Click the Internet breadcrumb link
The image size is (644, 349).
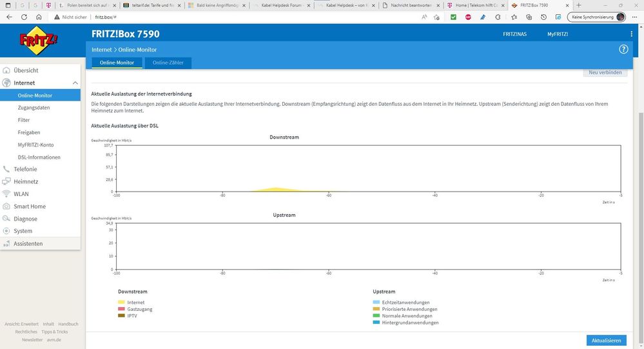click(x=101, y=50)
